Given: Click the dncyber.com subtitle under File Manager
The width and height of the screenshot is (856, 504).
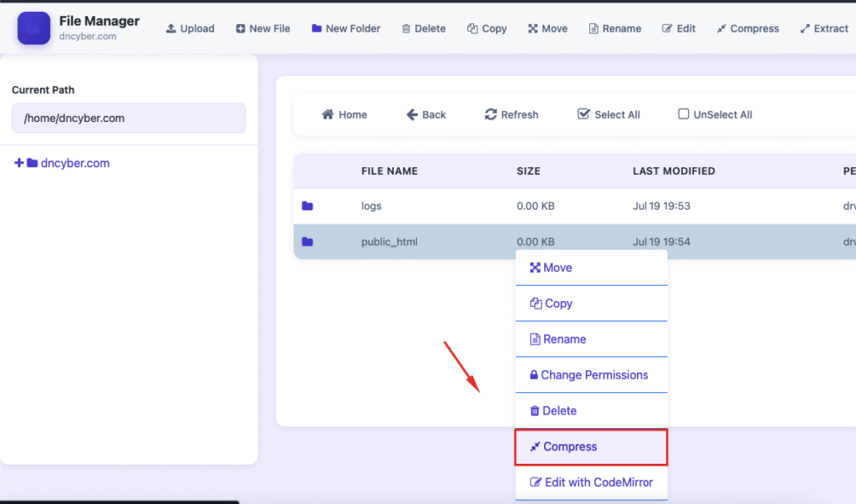Looking at the screenshot, I should (x=87, y=36).
